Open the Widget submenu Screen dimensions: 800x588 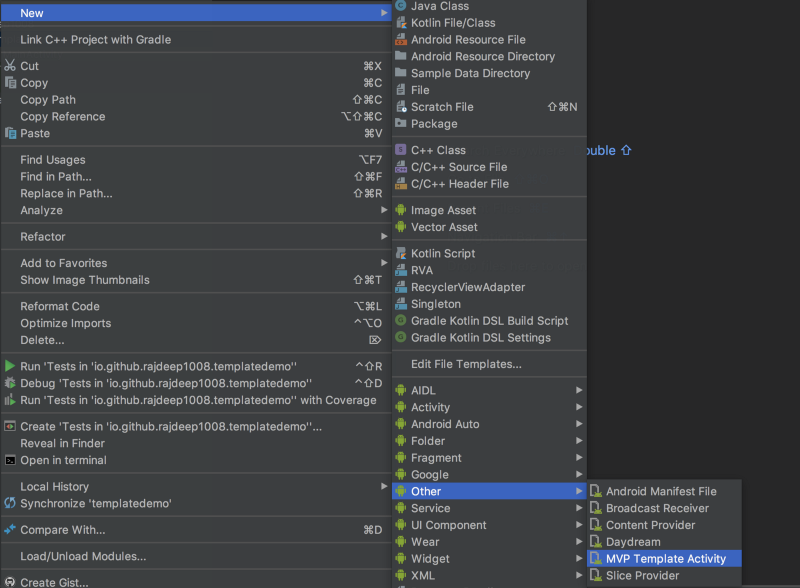coord(490,558)
